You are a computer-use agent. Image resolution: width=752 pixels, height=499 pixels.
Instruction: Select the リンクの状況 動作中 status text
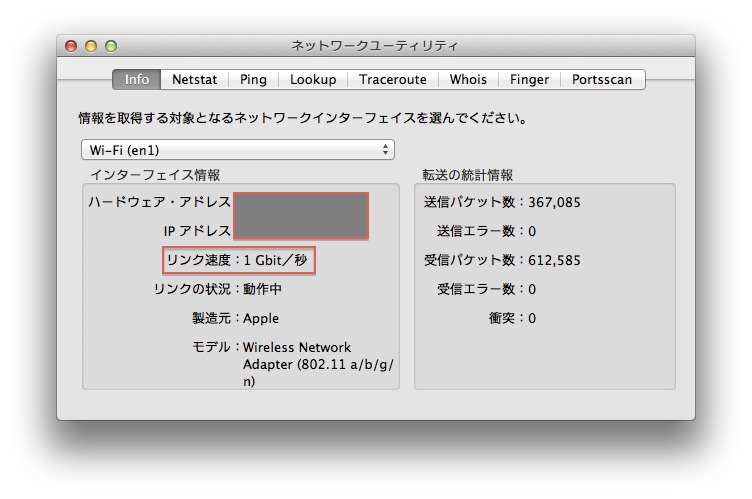click(262, 289)
